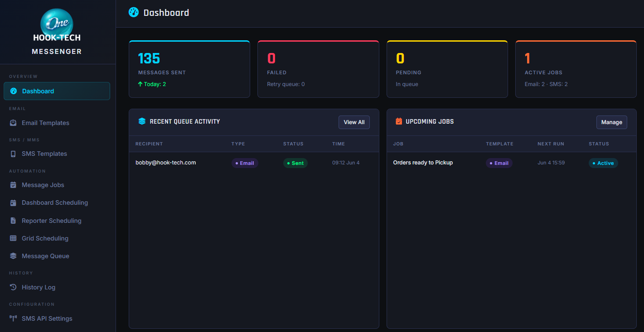Image resolution: width=644 pixels, height=332 pixels.
Task: Click the Messages Sent stat card
Action: tap(189, 69)
